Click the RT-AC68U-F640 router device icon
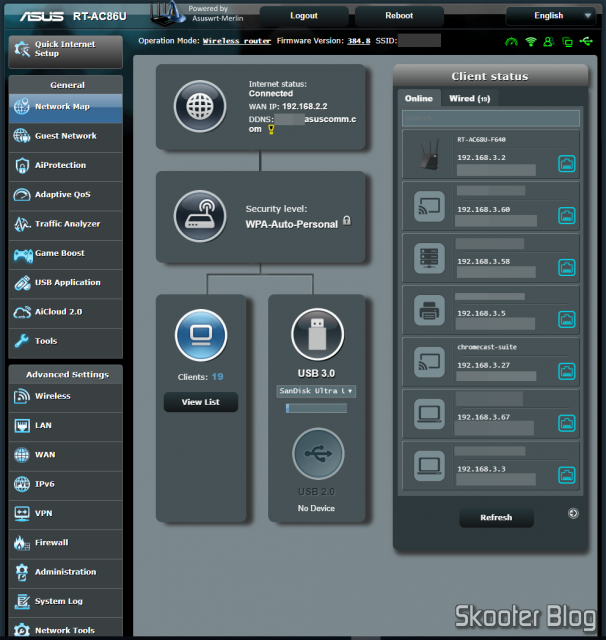The width and height of the screenshot is (606, 640). [x=429, y=154]
